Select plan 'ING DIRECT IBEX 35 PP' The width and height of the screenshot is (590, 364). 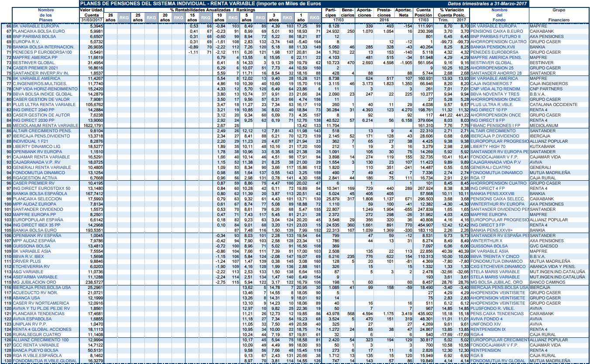pos(38,225)
